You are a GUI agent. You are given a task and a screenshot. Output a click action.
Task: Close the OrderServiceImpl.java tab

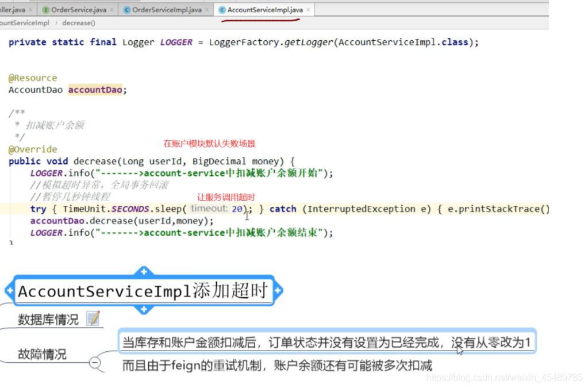click(x=206, y=10)
